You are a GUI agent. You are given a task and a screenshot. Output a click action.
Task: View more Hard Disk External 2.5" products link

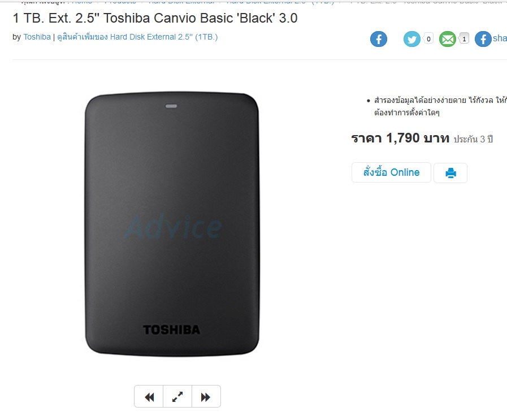pos(137,37)
